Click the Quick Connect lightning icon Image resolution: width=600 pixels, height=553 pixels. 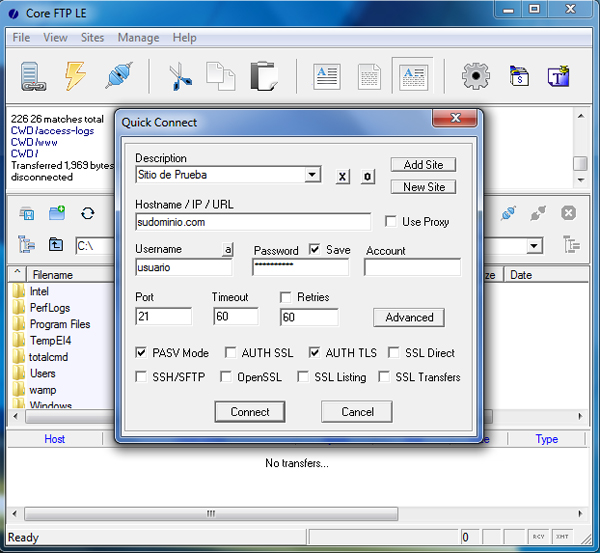75,76
